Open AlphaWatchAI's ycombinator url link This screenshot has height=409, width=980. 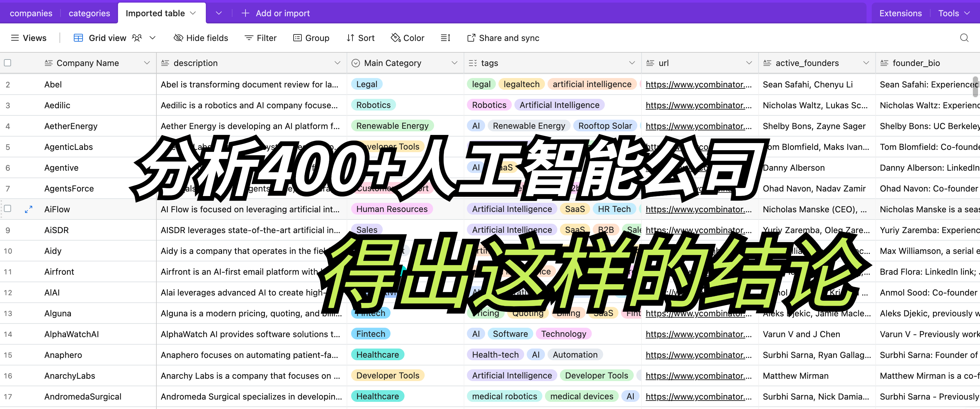point(698,334)
